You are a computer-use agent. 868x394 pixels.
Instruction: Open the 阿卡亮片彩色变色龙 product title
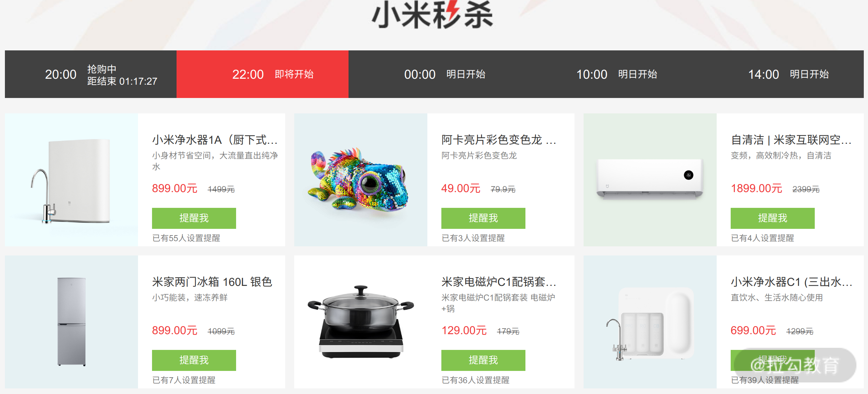point(499,140)
